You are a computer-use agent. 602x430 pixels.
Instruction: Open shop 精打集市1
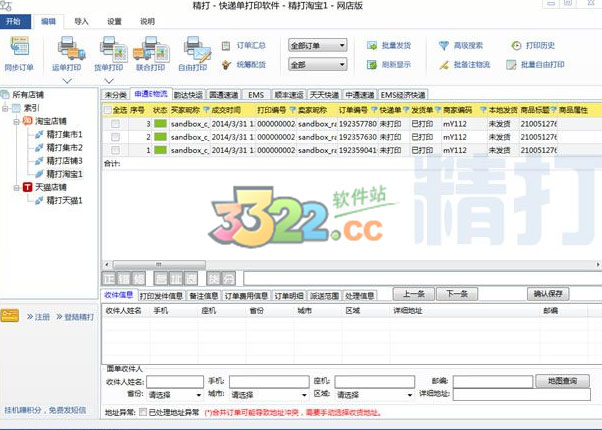[59, 134]
